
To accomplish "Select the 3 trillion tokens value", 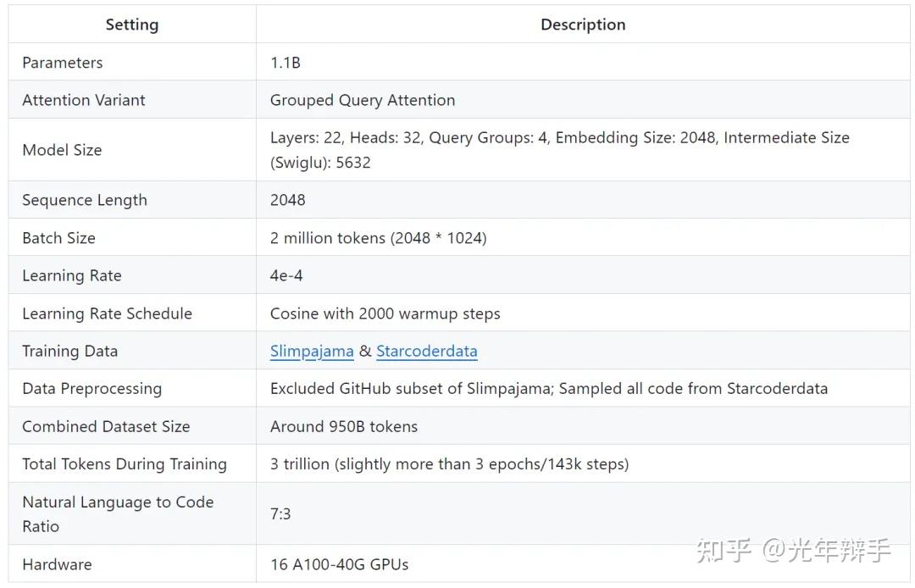I will coord(450,463).
